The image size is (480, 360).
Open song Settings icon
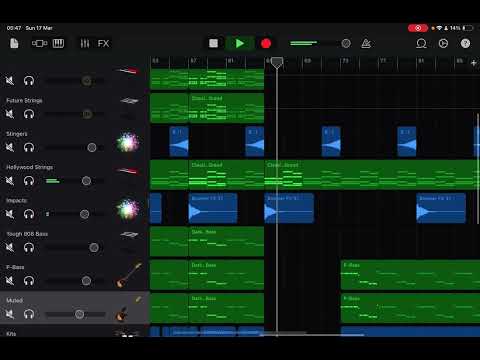click(x=443, y=43)
